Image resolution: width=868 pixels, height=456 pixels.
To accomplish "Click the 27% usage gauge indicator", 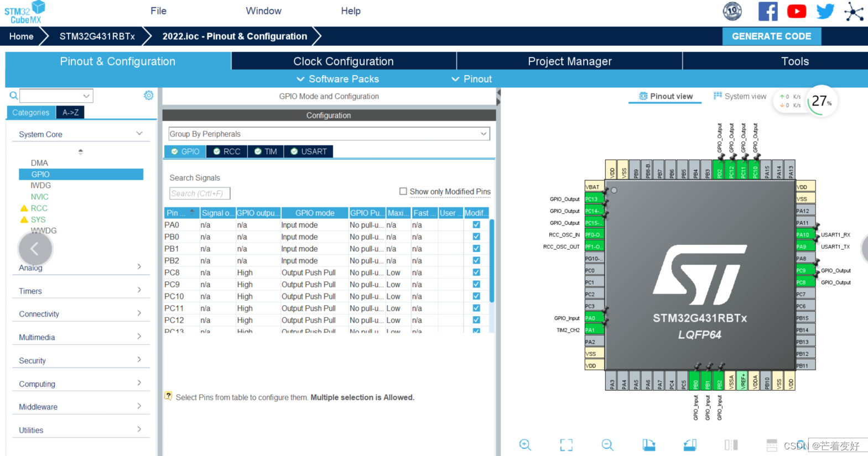I will [x=822, y=101].
